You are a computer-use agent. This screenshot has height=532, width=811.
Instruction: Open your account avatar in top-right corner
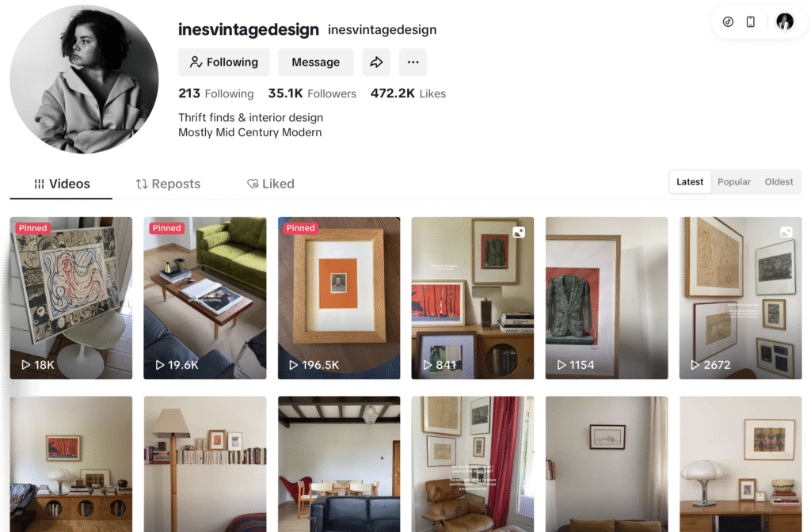click(x=785, y=21)
